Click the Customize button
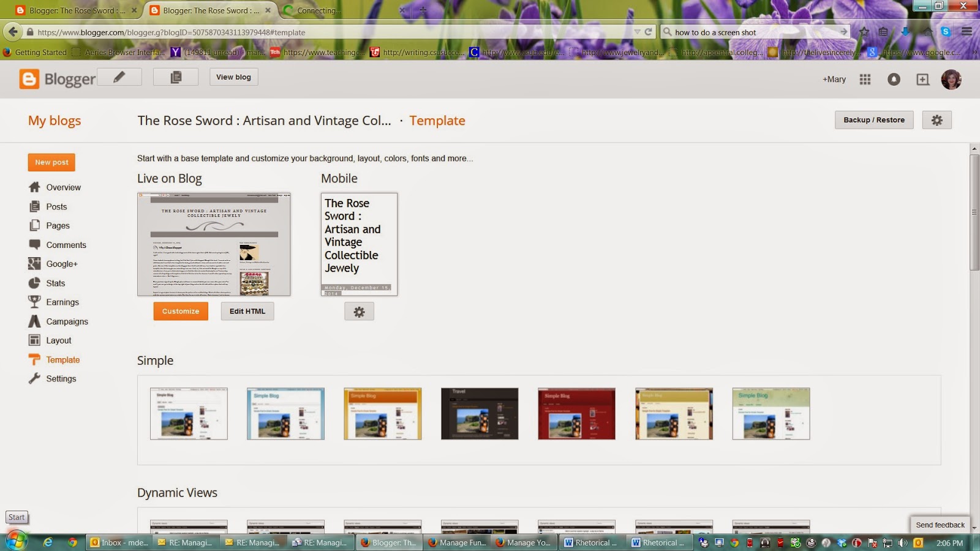Screen dimensions: 980x551 [181, 311]
